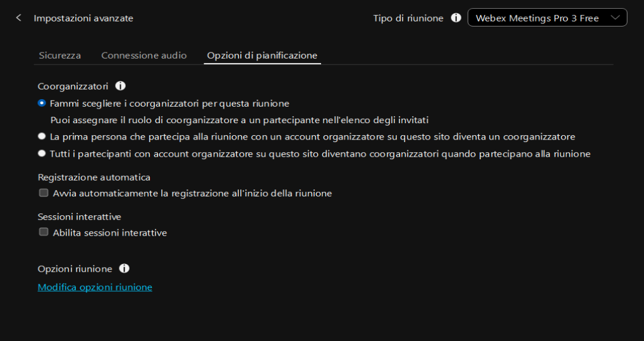Viewport: 644px width, 341px height.
Task: Click the Tipo di riunione label
Action: pos(408,18)
